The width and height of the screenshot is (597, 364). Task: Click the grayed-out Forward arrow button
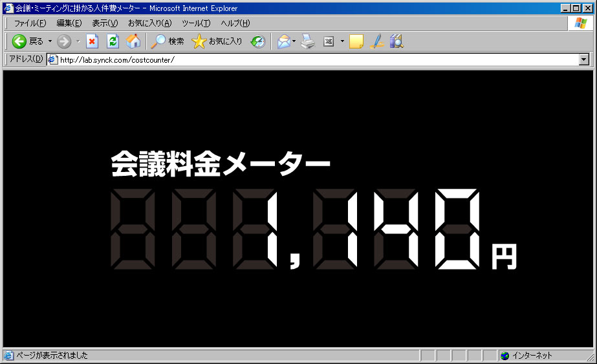point(64,41)
